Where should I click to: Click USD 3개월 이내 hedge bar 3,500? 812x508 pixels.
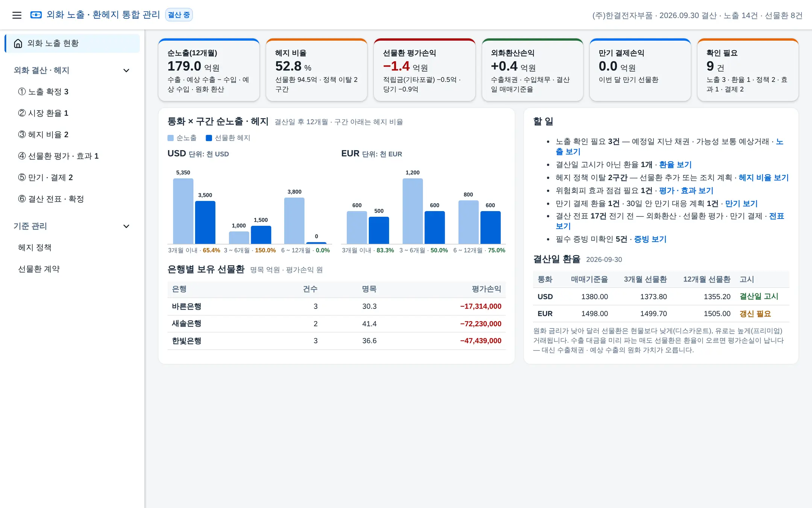coord(205,222)
